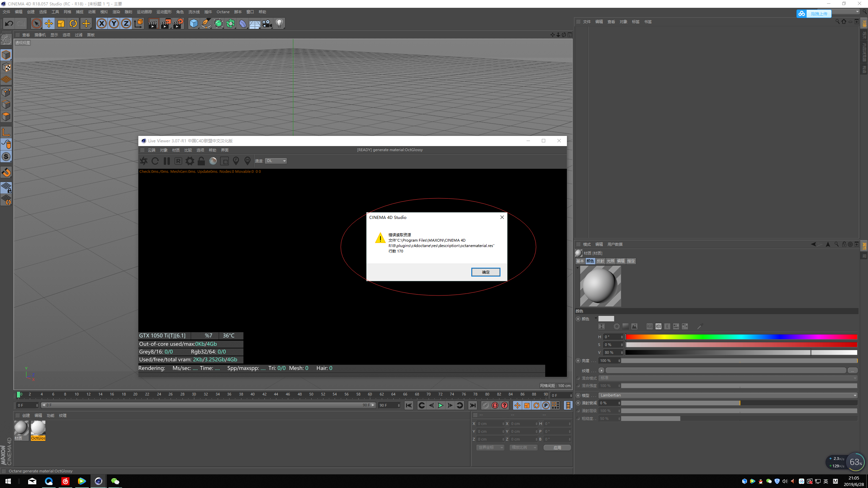Screen dimensions: 868x488
Task: Add a Cube primitive object
Action: tap(194, 23)
